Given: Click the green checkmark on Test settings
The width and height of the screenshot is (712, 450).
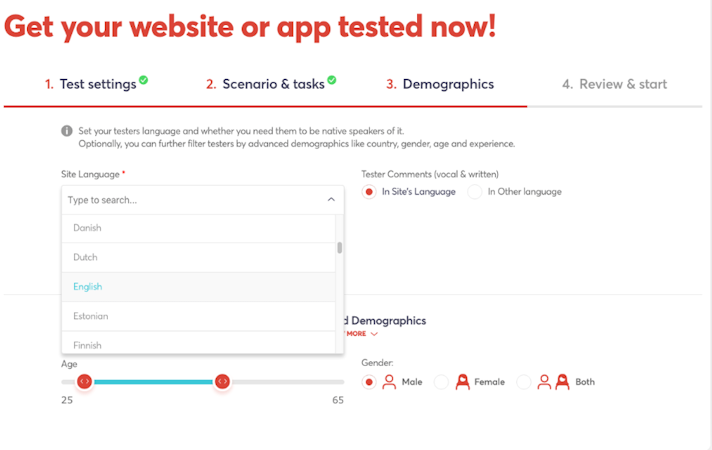Looking at the screenshot, I should [144, 80].
